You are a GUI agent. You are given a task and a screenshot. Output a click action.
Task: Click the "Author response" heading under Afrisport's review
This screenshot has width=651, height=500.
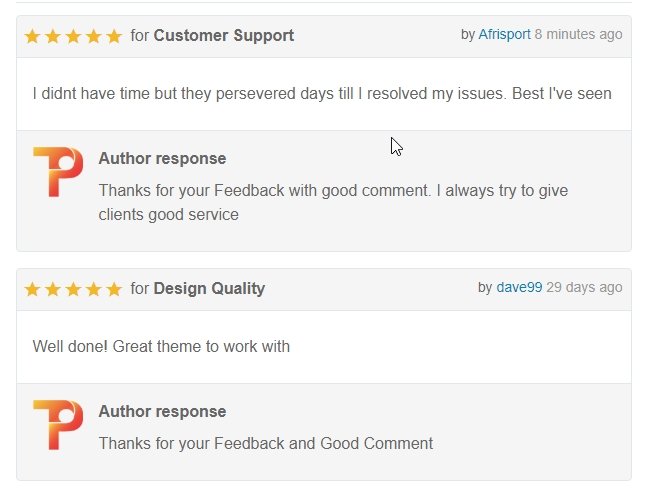[162, 159]
